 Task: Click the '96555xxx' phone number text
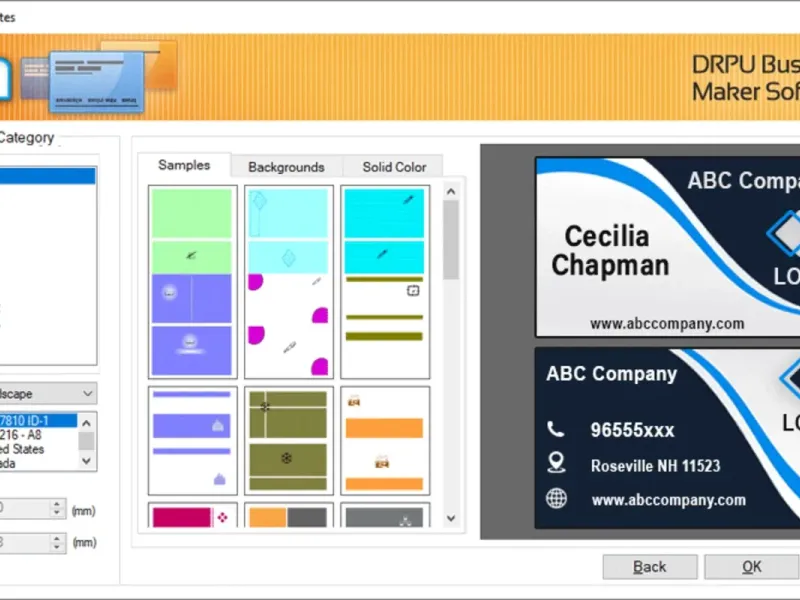[633, 430]
